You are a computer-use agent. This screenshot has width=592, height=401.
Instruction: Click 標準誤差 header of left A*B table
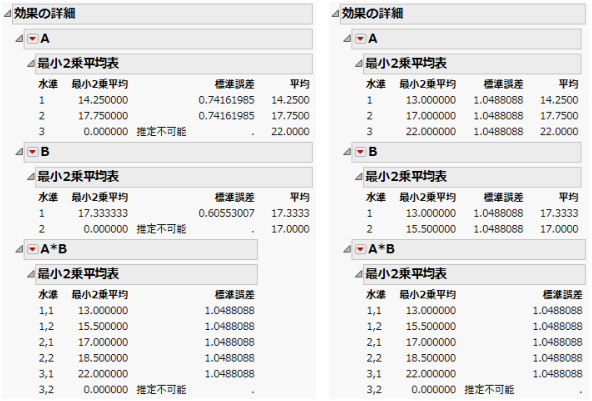[x=235, y=295]
